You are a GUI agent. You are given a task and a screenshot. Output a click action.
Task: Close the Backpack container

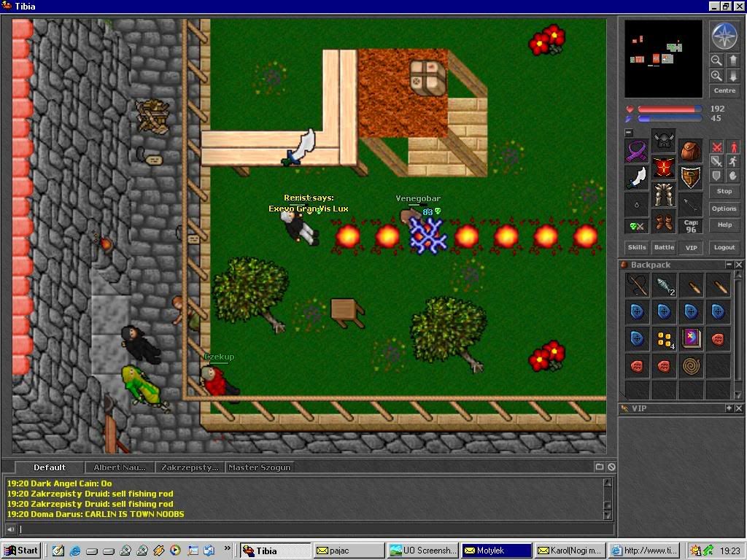pos(738,264)
